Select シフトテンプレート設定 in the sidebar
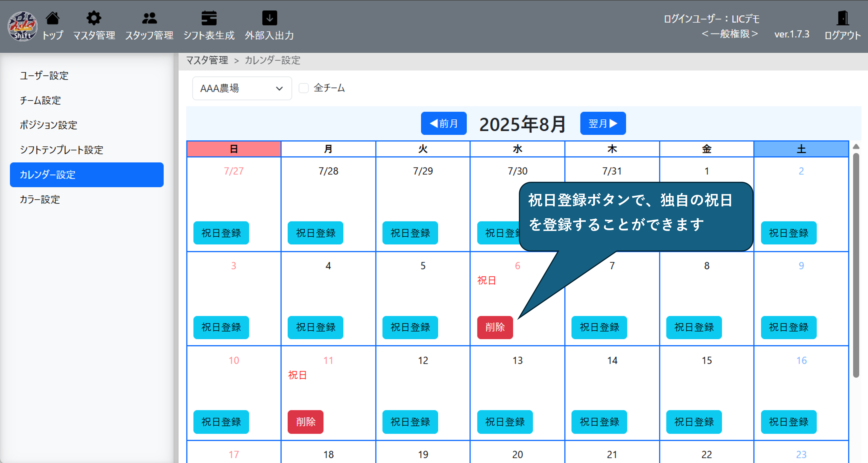This screenshot has height=463, width=868. point(61,150)
